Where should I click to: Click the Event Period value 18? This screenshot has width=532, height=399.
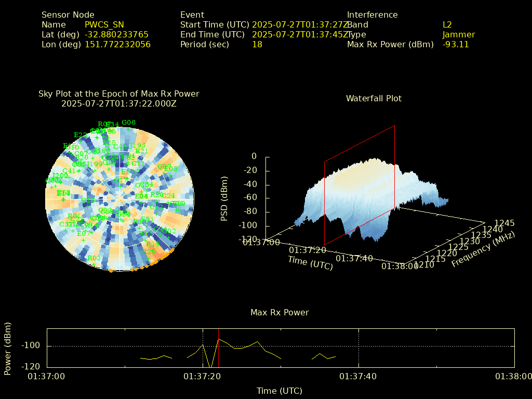pyautogui.click(x=257, y=44)
